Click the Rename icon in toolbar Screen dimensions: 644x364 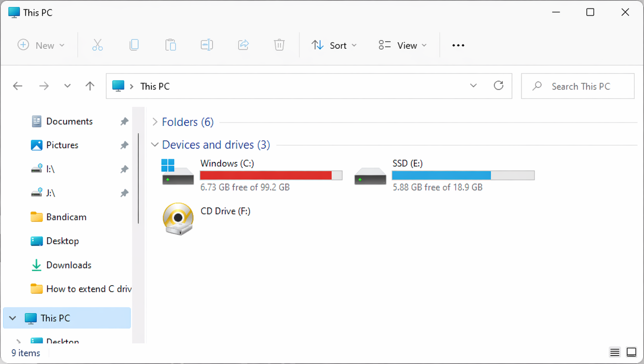tap(207, 45)
